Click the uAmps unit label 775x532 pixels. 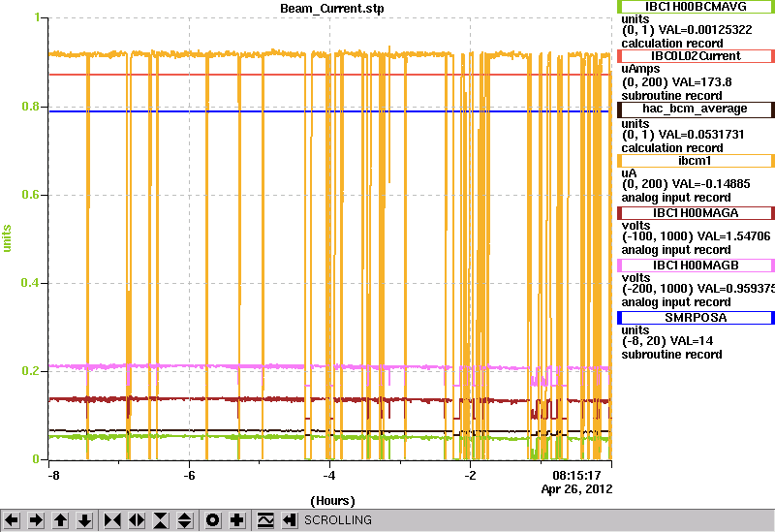[640, 69]
